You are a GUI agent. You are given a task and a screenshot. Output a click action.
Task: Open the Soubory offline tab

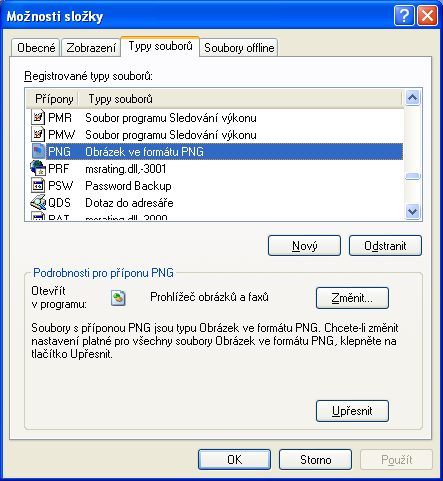point(239,48)
